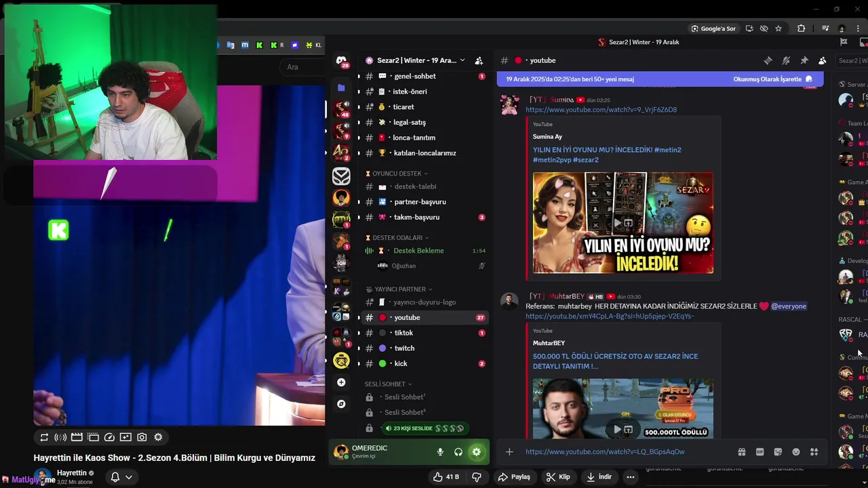Open Discord direct messages home icon
868x488 pixels.
(x=341, y=61)
